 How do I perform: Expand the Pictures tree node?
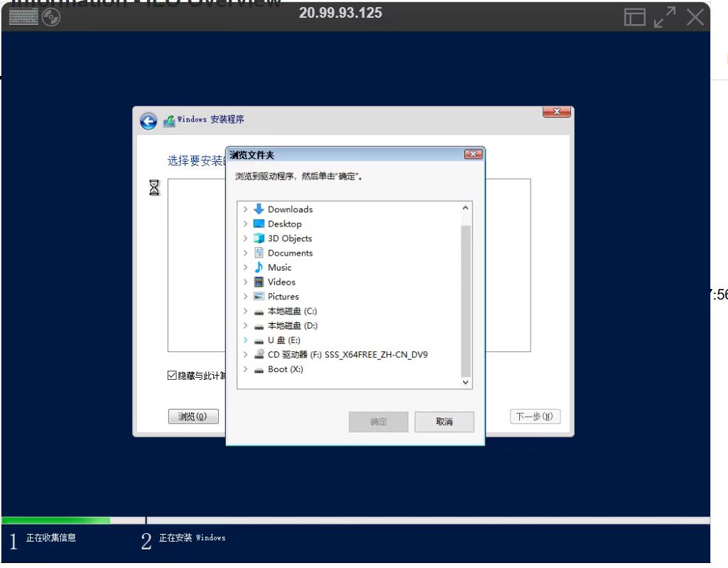(x=246, y=296)
